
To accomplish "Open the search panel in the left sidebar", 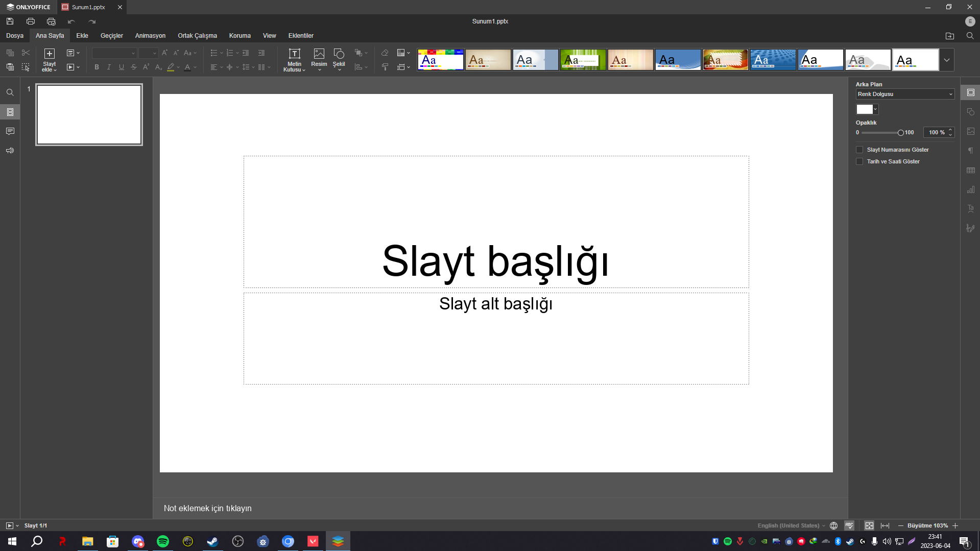I will click(x=10, y=92).
